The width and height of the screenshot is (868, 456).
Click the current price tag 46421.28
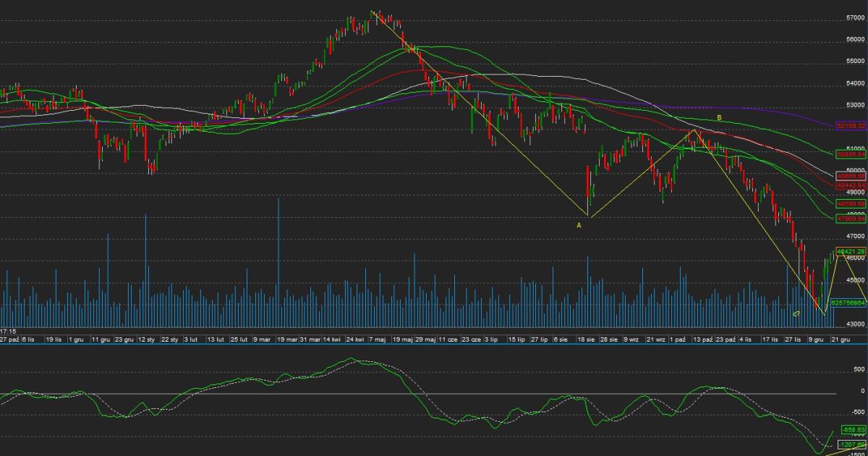(x=851, y=251)
